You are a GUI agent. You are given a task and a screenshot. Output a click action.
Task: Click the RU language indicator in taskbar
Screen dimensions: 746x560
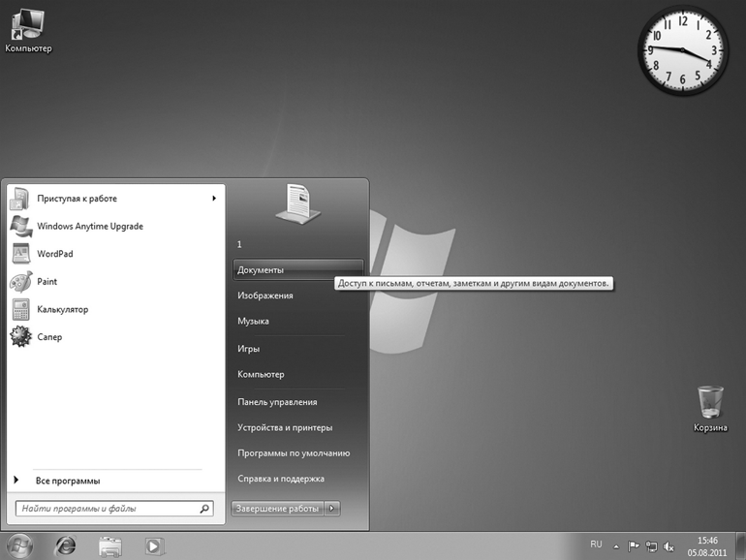(x=596, y=545)
